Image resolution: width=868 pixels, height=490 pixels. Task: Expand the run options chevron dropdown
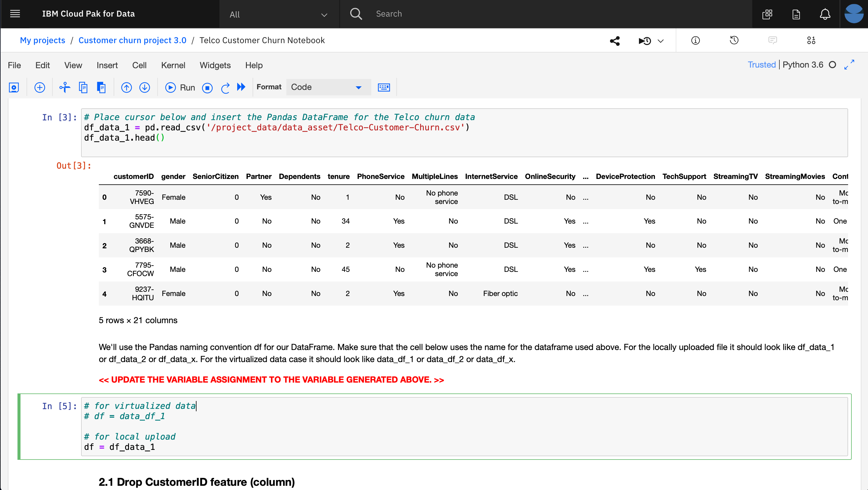click(x=661, y=41)
